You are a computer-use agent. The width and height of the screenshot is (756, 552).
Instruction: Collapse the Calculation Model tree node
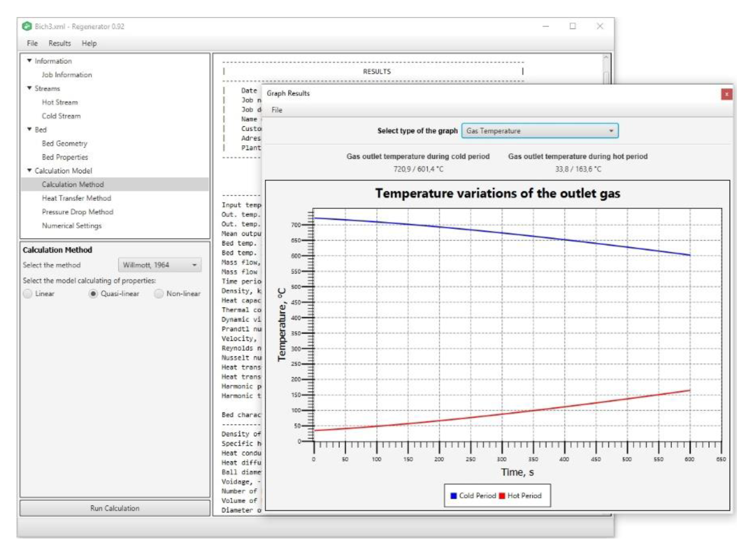click(29, 170)
